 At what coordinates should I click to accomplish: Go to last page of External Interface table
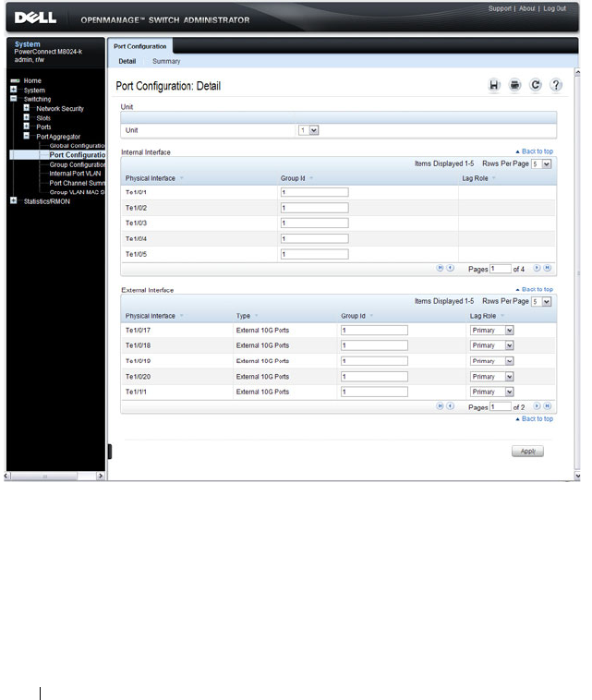tap(548, 405)
